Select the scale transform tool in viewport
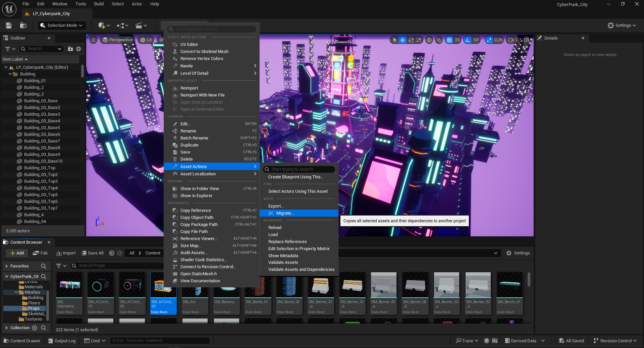This screenshot has width=644, height=348. click(x=419, y=40)
